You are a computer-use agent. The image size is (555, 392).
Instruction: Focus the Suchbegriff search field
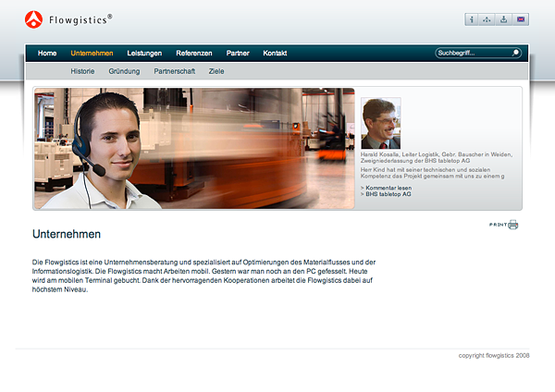point(472,54)
